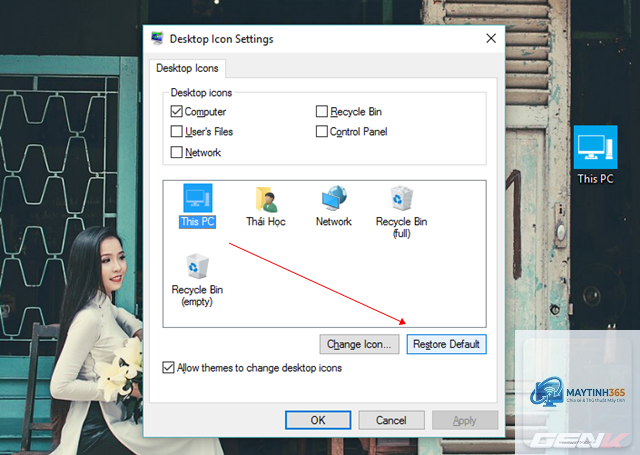Click the "This PC" label under desktop shortcut
This screenshot has height=455, width=640.
(596, 179)
